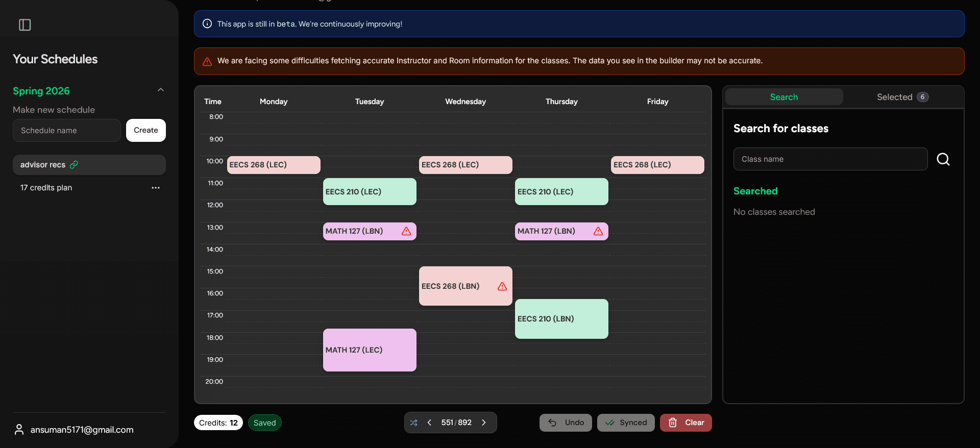Toggle the sidebar panel icon
980x448 pixels.
coord(24,24)
